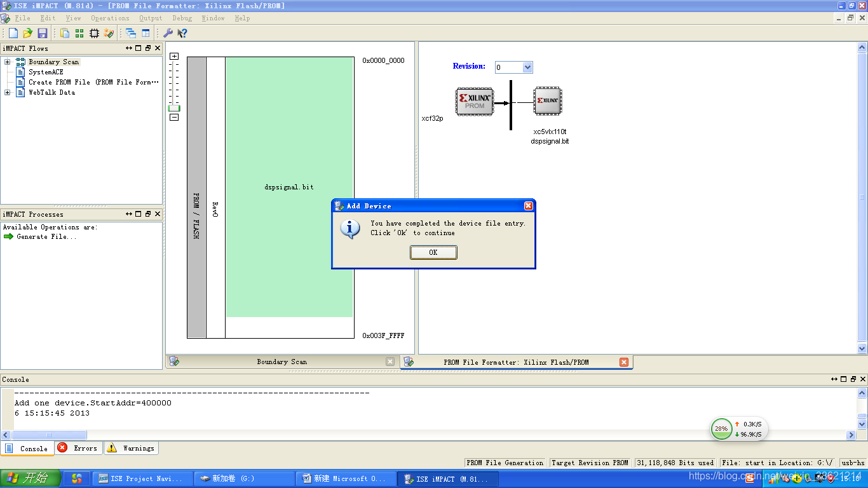The width and height of the screenshot is (868, 488).
Task: Switch to the Boundary Scan document tab
Action: tap(281, 362)
